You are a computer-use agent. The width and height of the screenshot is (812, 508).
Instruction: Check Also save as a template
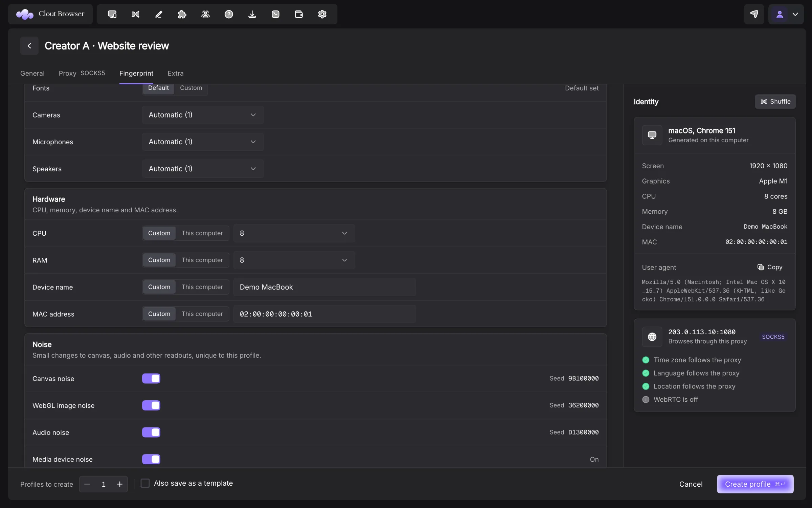click(145, 483)
